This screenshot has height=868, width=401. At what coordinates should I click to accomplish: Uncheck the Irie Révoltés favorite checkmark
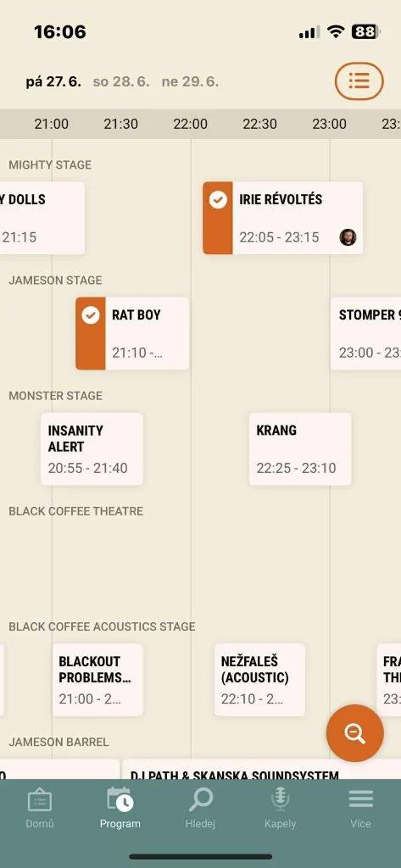tap(218, 200)
